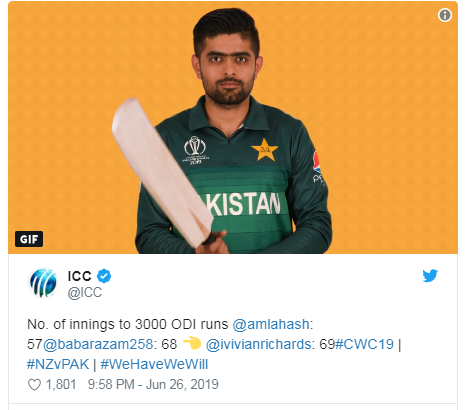This screenshot has height=410, width=466.
Task: Click the ICC profile avatar
Action: tap(43, 283)
